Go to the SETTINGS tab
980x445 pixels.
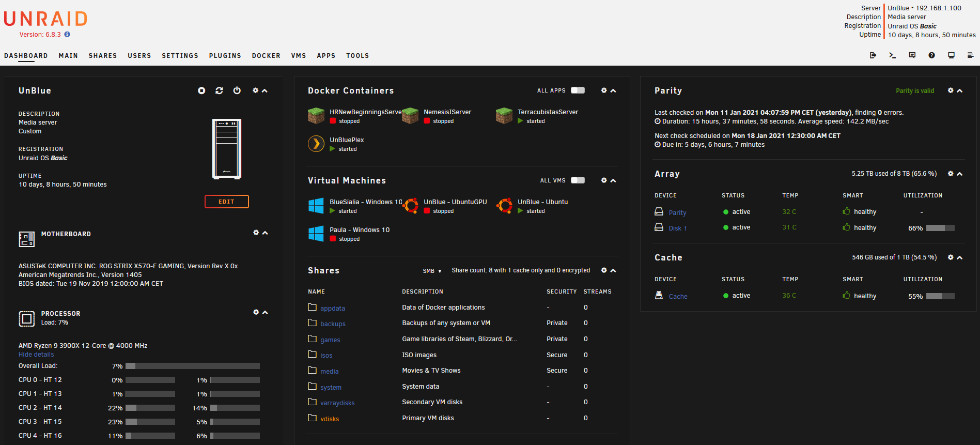pyautogui.click(x=180, y=56)
